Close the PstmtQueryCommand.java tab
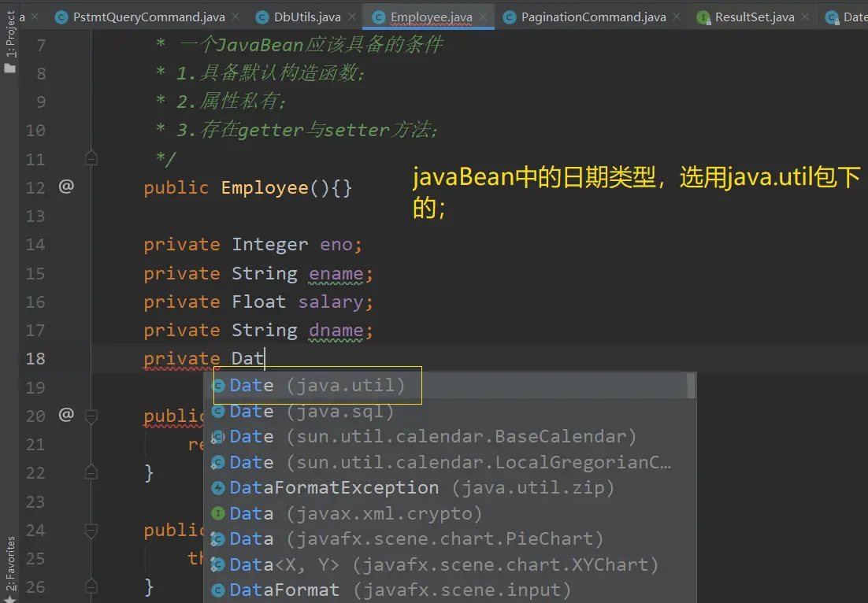The width and height of the screenshot is (868, 603). 236,17
